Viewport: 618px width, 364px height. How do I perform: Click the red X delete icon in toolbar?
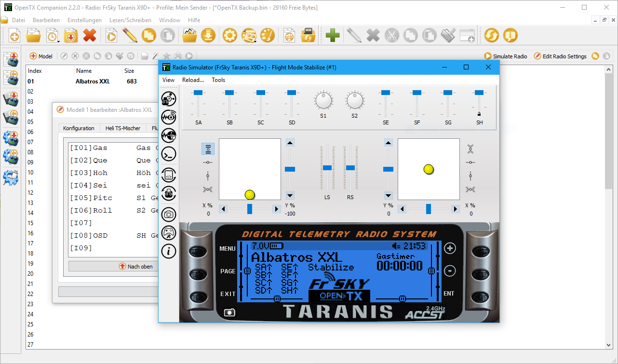point(90,35)
